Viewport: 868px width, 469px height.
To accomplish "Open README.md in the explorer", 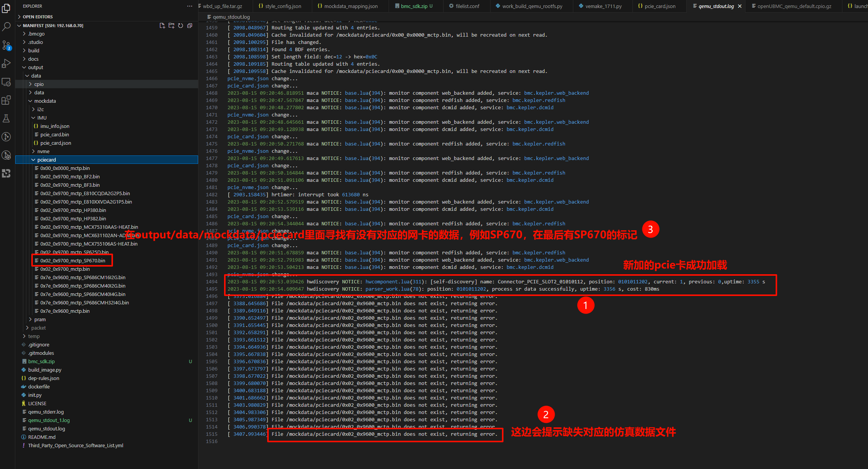I will [x=42, y=437].
